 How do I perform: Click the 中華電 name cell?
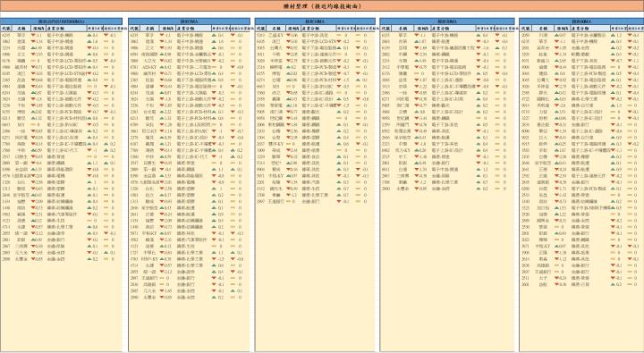click(x=402, y=67)
